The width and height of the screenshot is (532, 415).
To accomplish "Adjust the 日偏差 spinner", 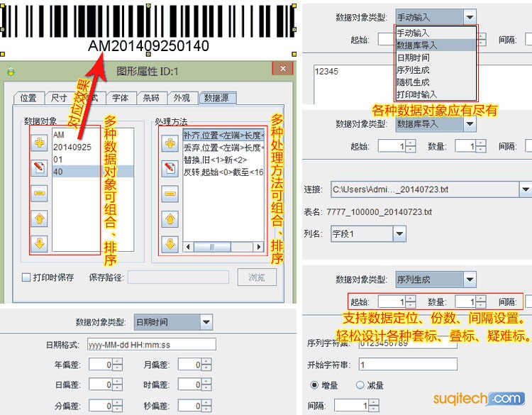I will (x=117, y=384).
